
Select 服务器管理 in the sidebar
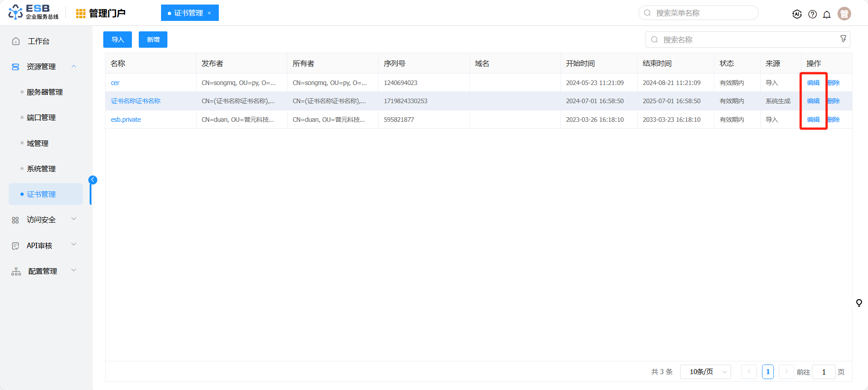[x=45, y=92]
